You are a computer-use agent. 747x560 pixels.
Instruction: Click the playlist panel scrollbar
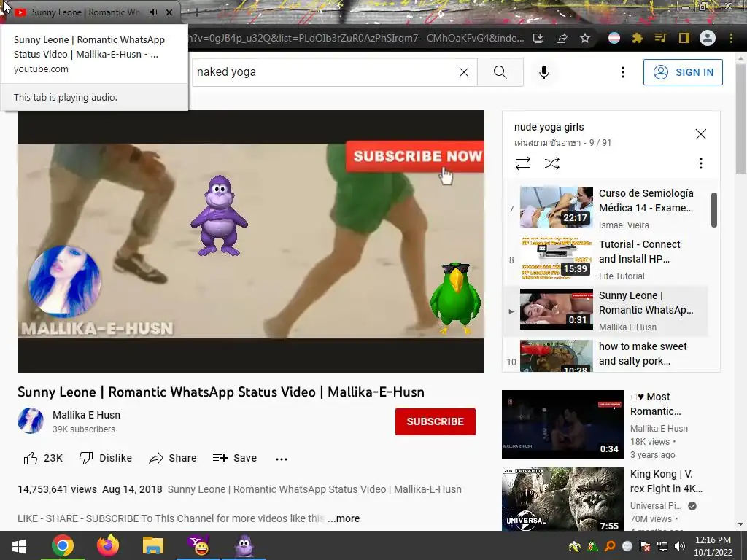point(714,210)
